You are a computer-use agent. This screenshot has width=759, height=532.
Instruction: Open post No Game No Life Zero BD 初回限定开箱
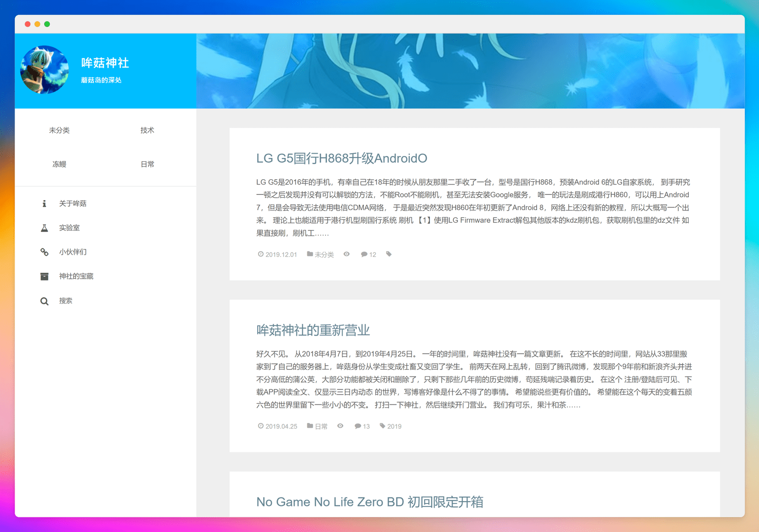[370, 502]
